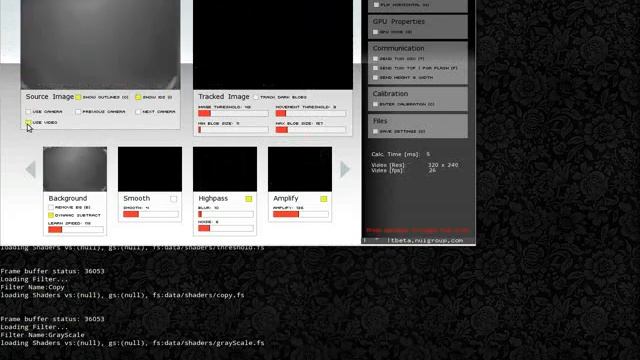Enable GPU Mode checkbox
This screenshot has width=640, height=360.
coord(376,32)
